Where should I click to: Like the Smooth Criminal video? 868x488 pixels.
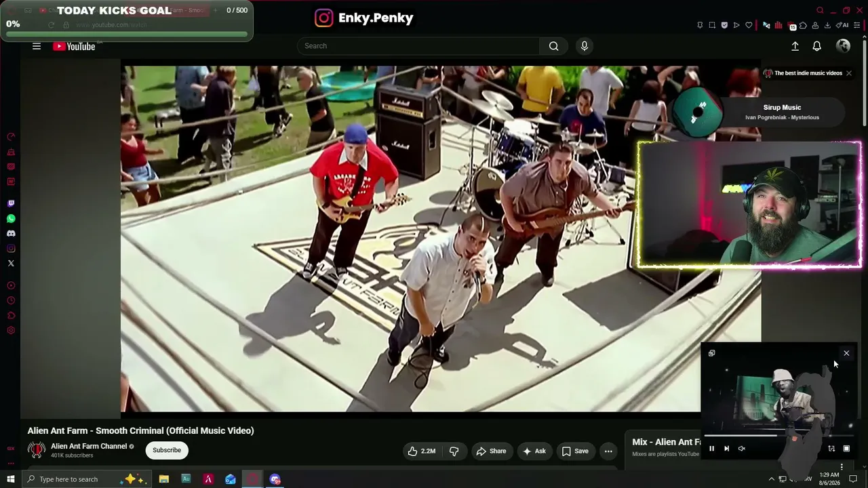pos(422,451)
